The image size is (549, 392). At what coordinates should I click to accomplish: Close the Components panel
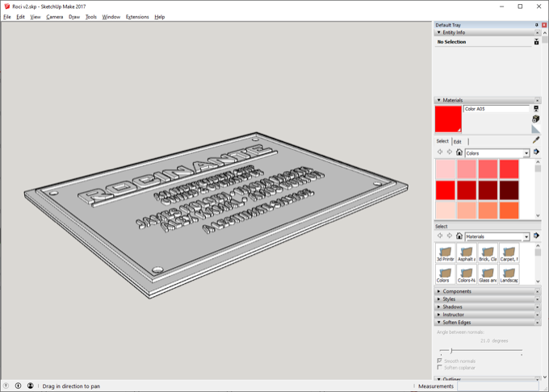(x=538, y=291)
